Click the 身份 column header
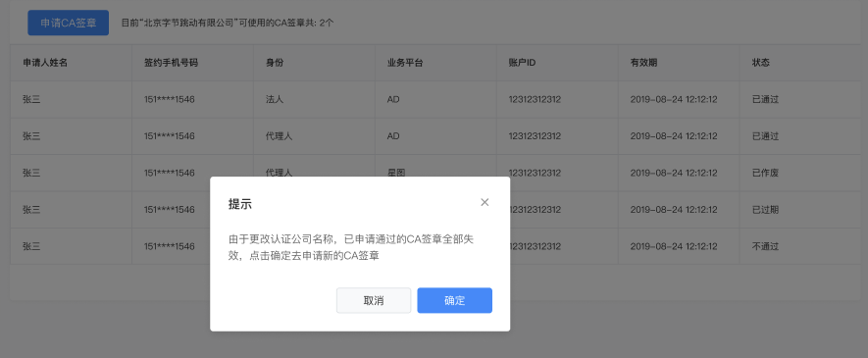Viewport: 868px width, 358px height. (x=275, y=63)
